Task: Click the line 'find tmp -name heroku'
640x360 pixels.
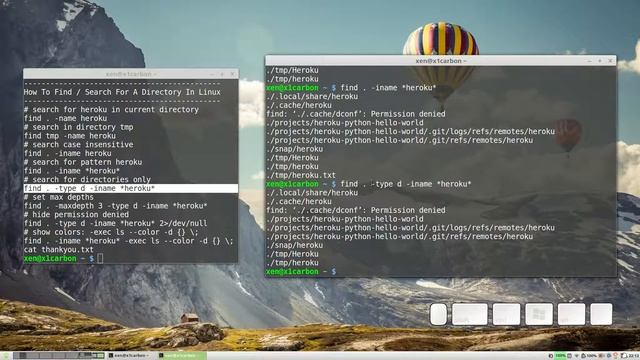Action: [70, 136]
